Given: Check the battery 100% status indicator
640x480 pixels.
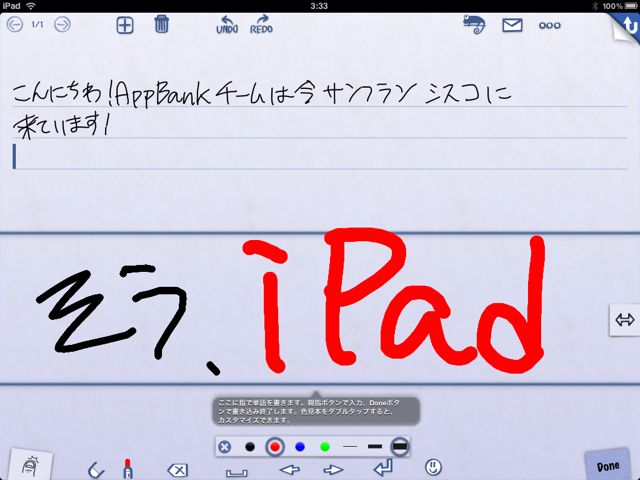Looking at the screenshot, I should [620, 6].
